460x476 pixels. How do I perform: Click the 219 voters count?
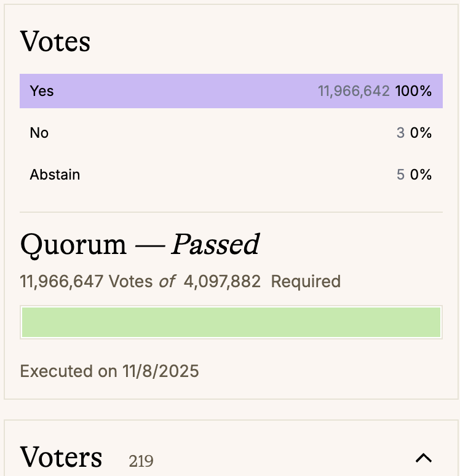141,461
